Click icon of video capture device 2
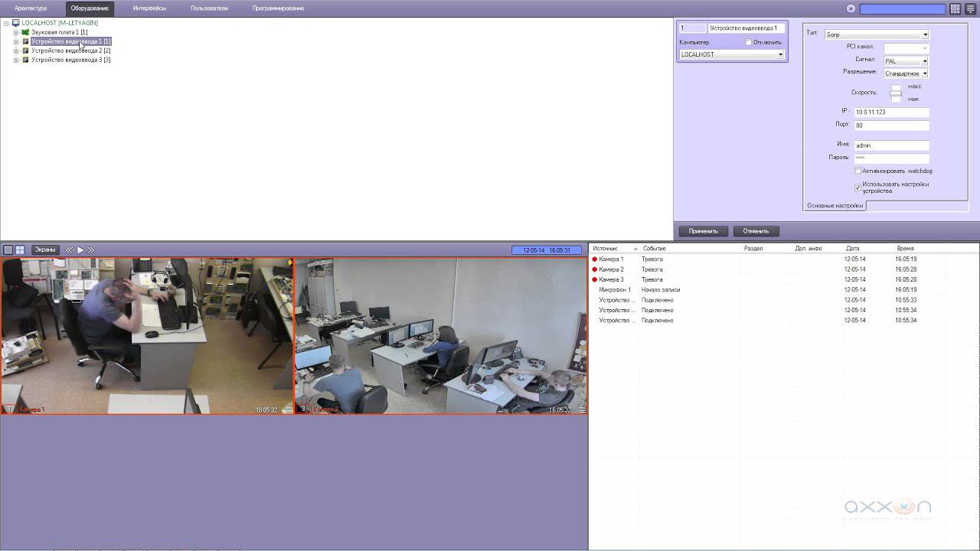 point(25,51)
